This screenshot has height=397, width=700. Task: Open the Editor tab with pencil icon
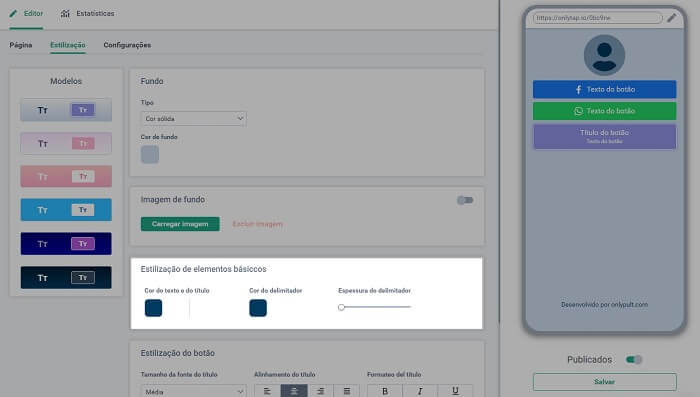[x=26, y=13]
